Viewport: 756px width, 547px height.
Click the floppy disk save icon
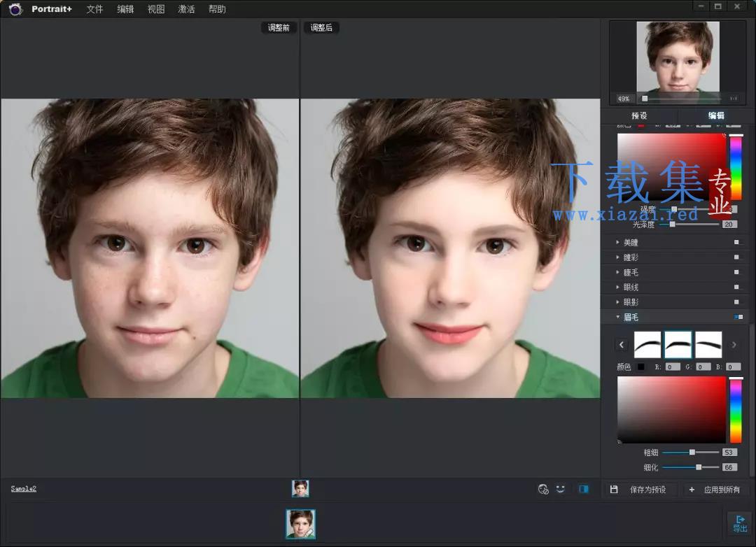614,490
